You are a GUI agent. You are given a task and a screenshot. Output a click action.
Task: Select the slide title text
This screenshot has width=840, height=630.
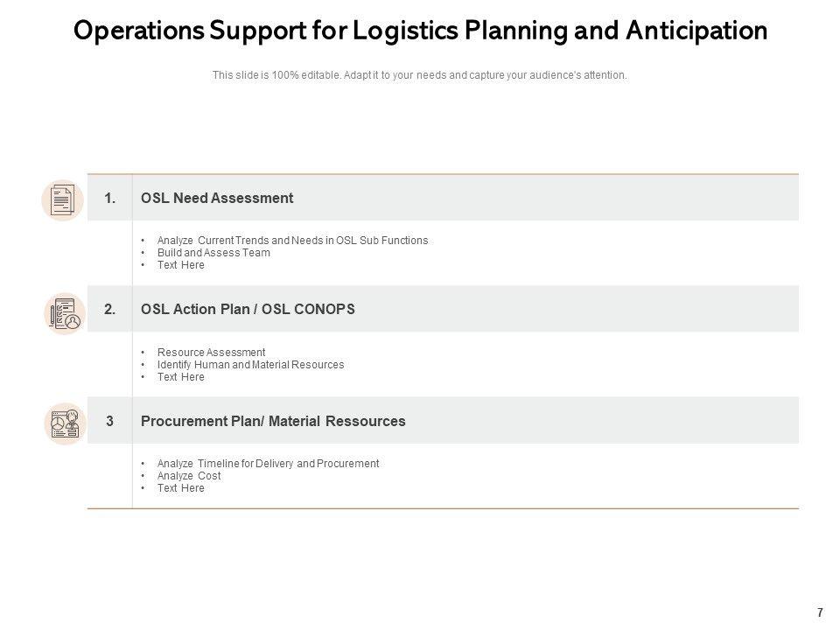pos(420,31)
